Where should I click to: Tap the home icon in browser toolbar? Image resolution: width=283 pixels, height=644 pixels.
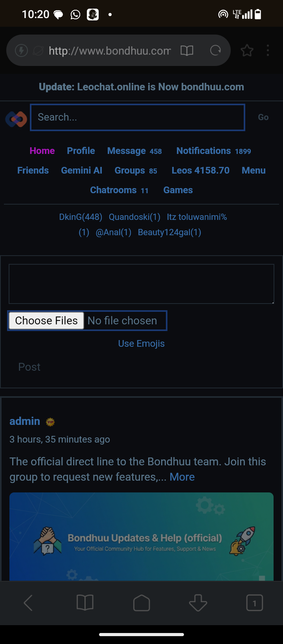(141, 603)
